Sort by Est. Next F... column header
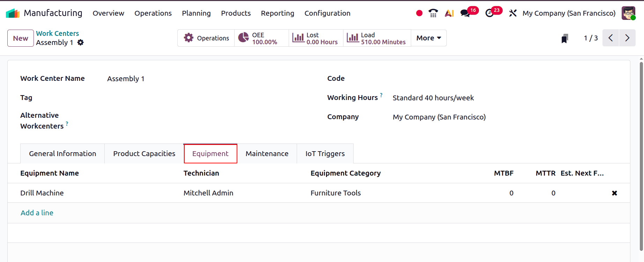 coord(582,173)
